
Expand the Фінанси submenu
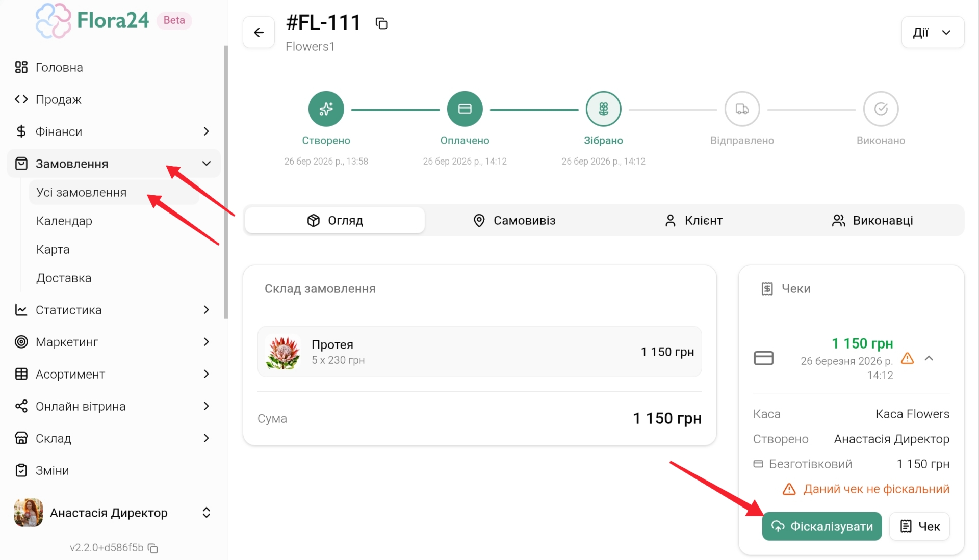(x=207, y=131)
